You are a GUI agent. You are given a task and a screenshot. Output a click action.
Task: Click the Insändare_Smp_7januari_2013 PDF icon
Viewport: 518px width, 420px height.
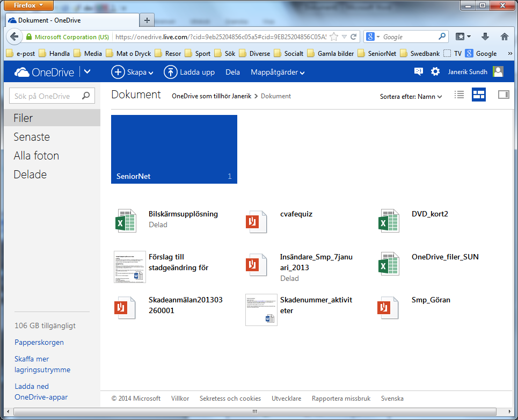point(257,264)
